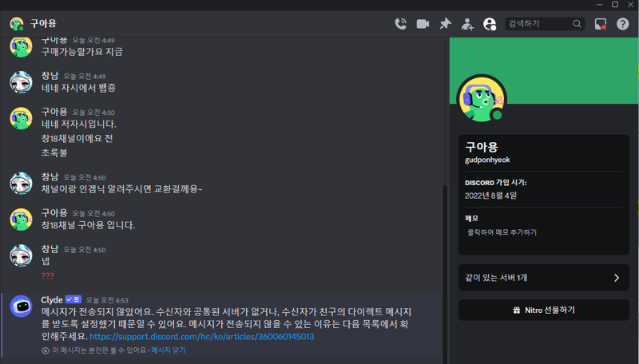Click the search magnifier icon

click(x=577, y=24)
